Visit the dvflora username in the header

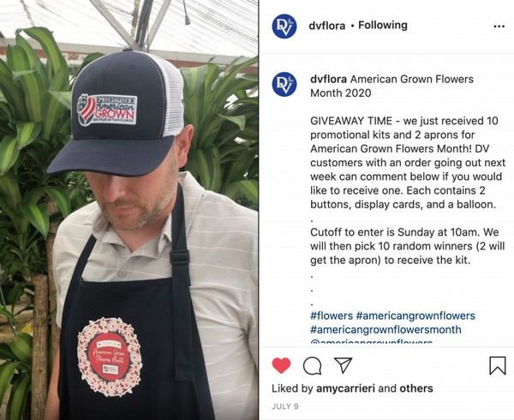[x=327, y=26]
